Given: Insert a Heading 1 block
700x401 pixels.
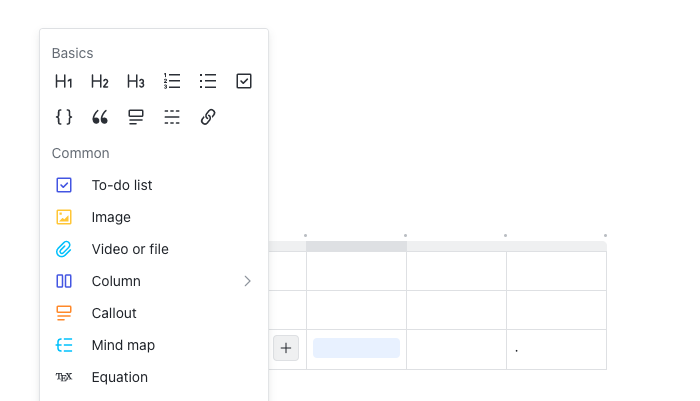Looking at the screenshot, I should [x=64, y=81].
